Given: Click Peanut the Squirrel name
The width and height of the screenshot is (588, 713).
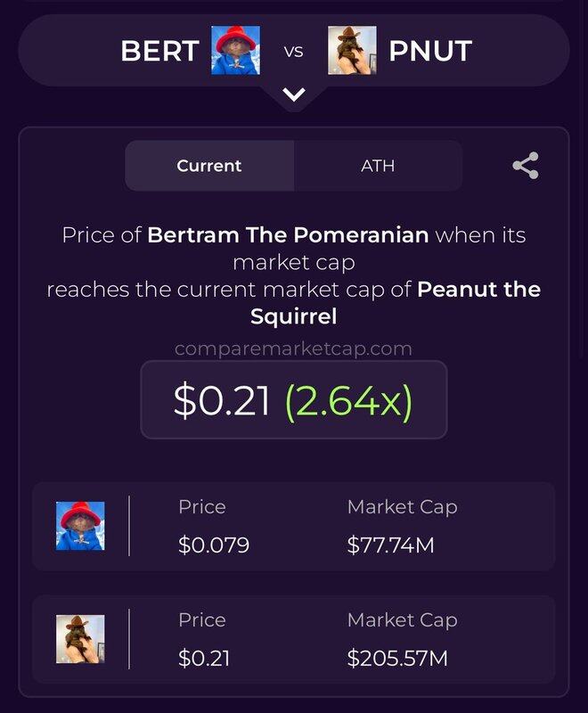Looking at the screenshot, I should click(x=396, y=303).
